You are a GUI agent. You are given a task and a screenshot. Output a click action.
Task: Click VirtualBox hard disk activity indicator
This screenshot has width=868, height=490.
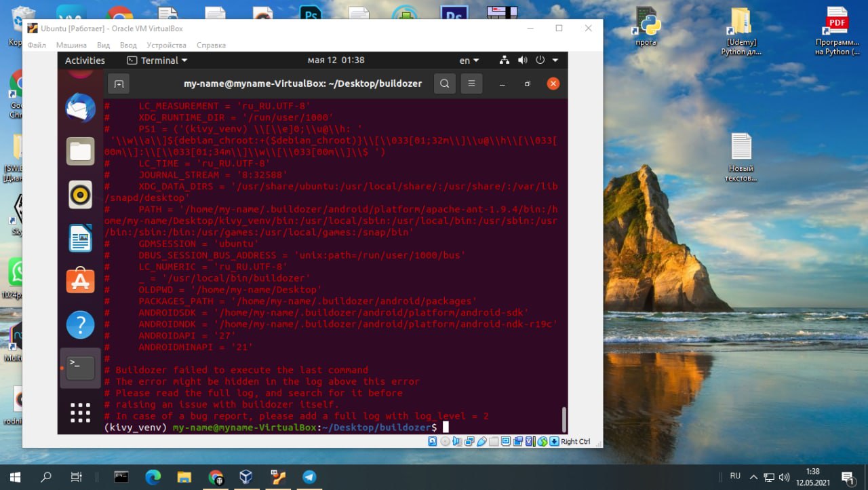[x=433, y=441]
